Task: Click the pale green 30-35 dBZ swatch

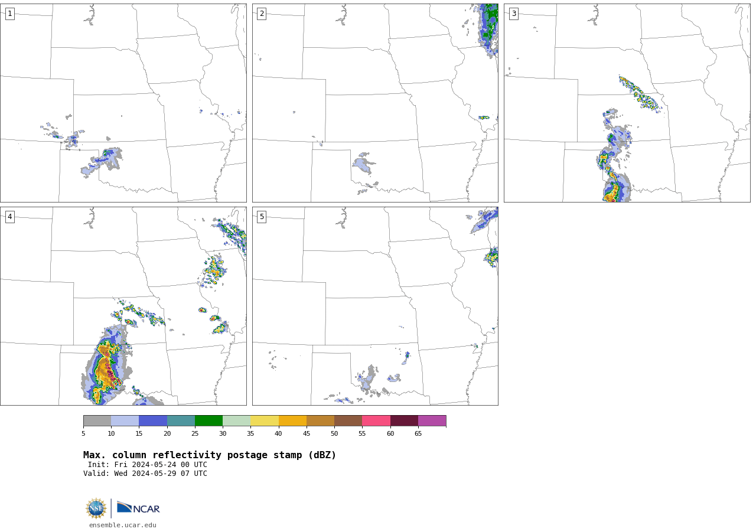Action: point(237,421)
